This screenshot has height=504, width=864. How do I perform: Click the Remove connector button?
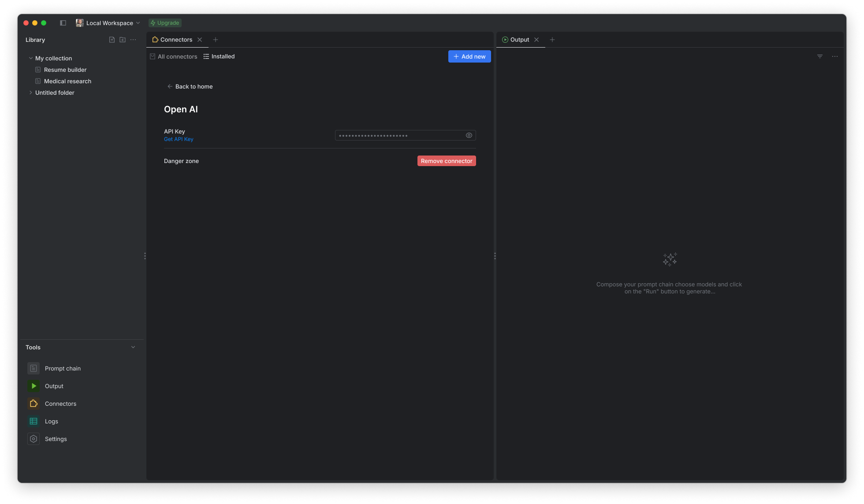447,161
